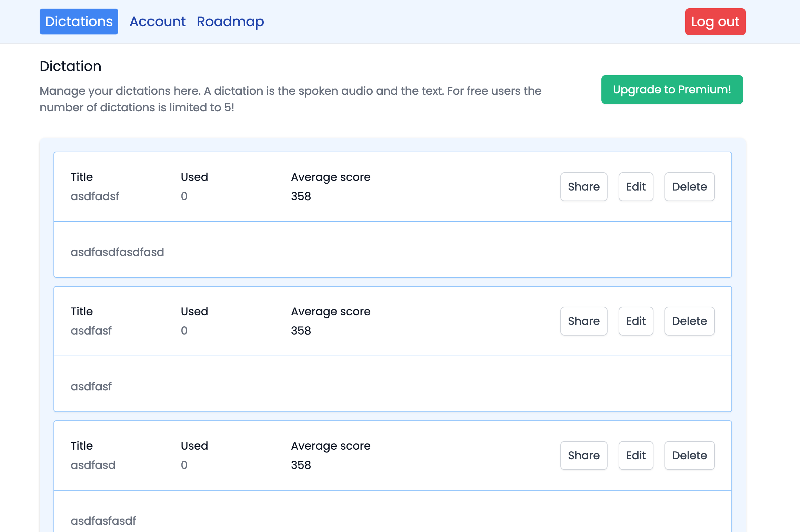The height and width of the screenshot is (532, 800).
Task: Click the asdfasfasdf dictation text
Action: click(103, 521)
